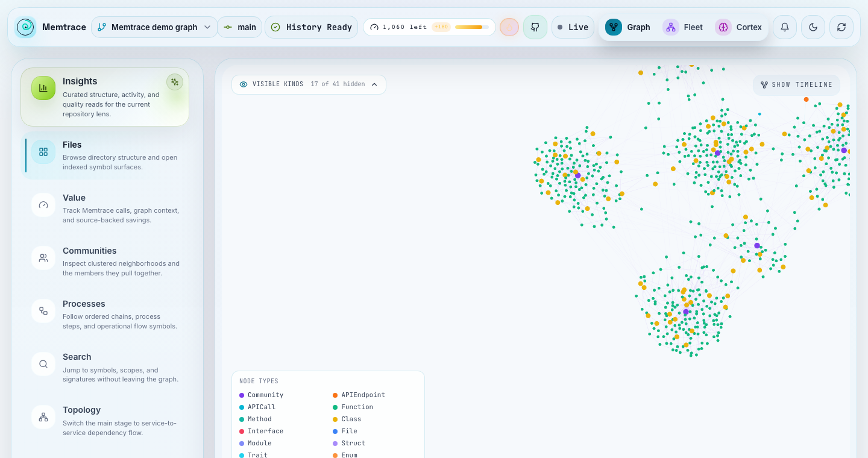Open the GitHub icon button
The width and height of the screenshot is (868, 458).
(535, 27)
